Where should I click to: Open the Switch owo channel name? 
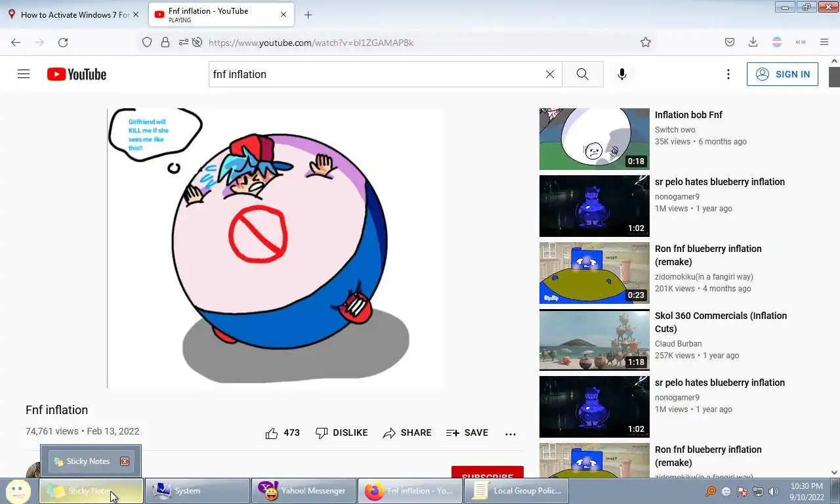(x=675, y=130)
